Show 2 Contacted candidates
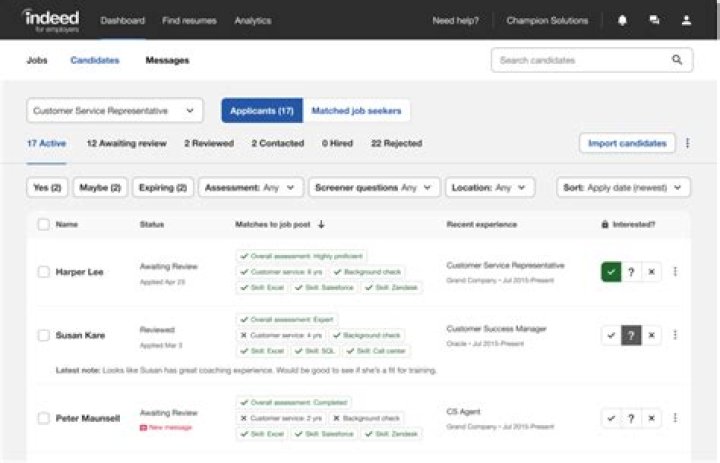This screenshot has width=720, height=463. point(278,143)
